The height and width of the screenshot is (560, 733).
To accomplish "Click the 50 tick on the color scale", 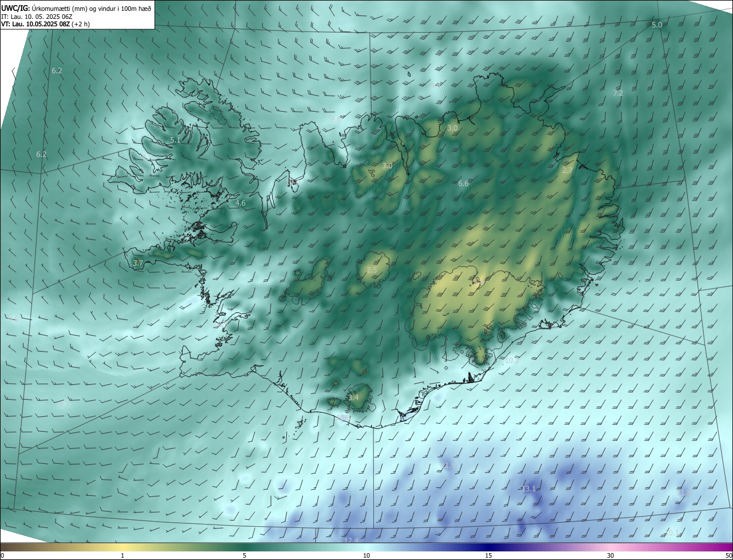I will 728,555.
